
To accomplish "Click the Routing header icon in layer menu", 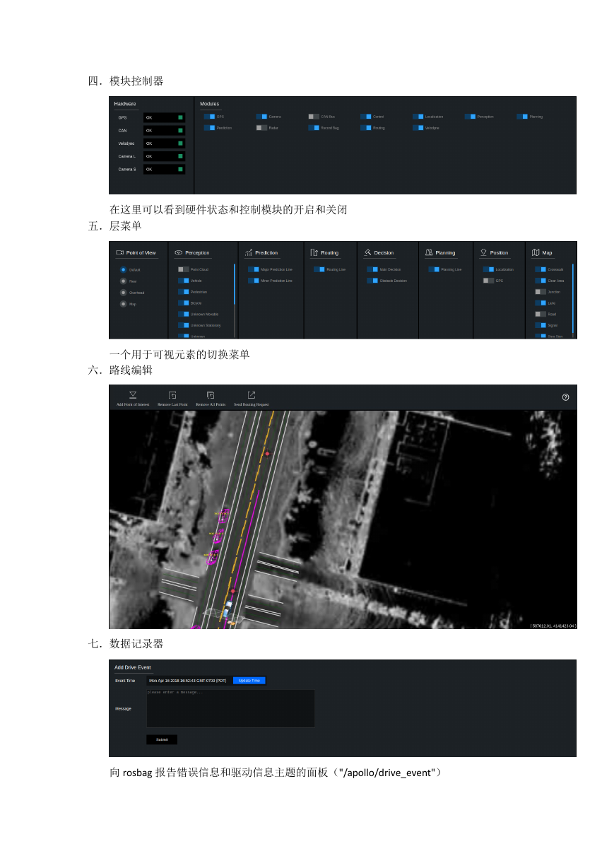I will pyautogui.click(x=314, y=252).
